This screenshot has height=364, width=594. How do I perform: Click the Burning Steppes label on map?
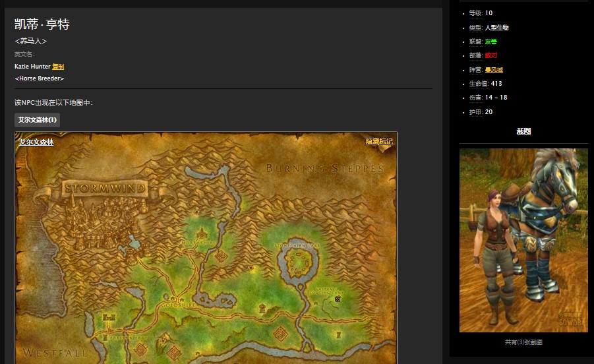(x=324, y=169)
